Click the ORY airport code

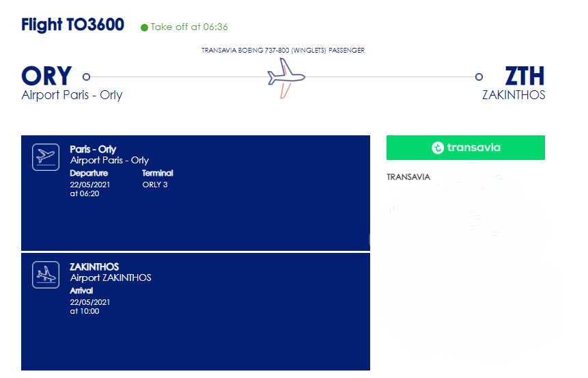click(46, 76)
